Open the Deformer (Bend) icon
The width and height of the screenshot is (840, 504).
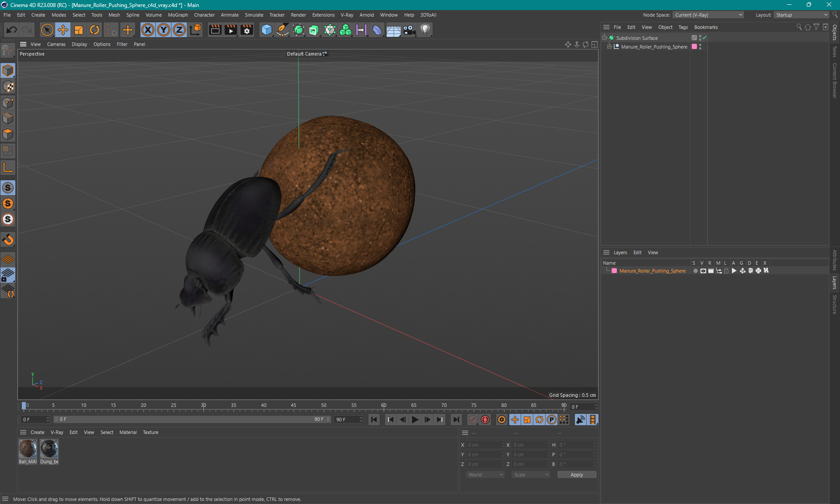(x=377, y=30)
